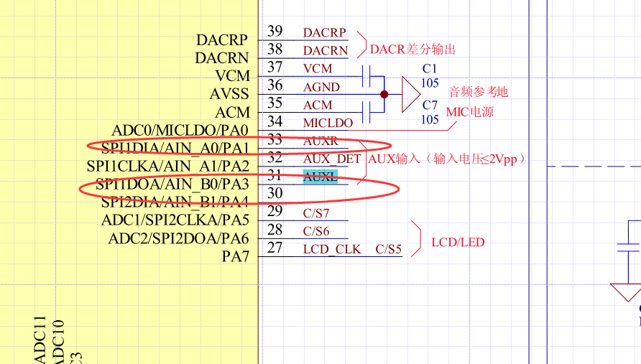Screen dimensions: 641x364
Task: Select pin number 27
Action: point(275,248)
